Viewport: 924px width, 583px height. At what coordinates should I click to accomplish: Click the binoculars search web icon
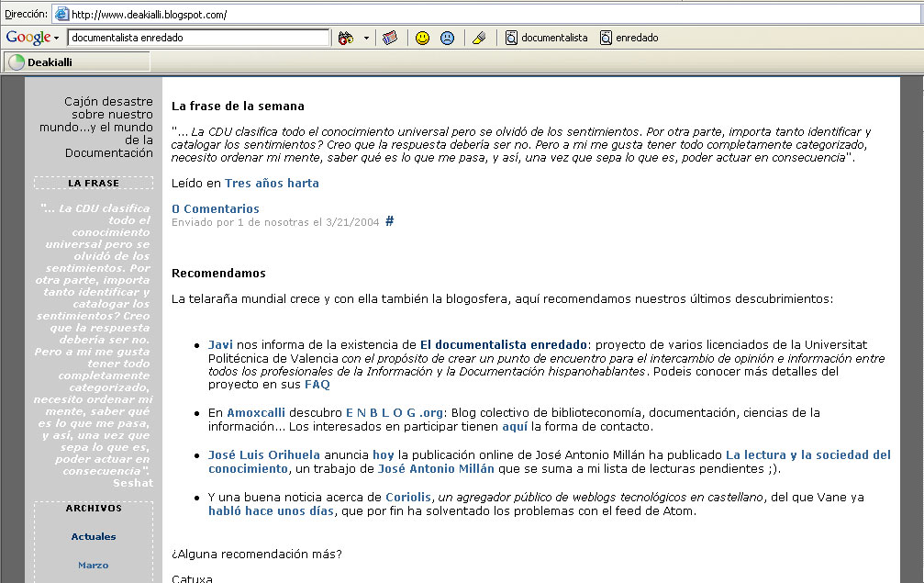click(346, 39)
